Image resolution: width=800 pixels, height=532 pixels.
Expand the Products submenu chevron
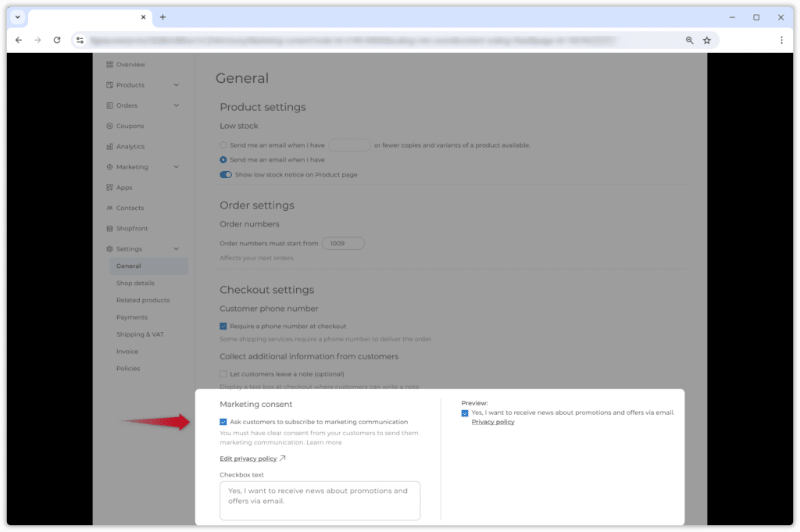[x=177, y=85]
